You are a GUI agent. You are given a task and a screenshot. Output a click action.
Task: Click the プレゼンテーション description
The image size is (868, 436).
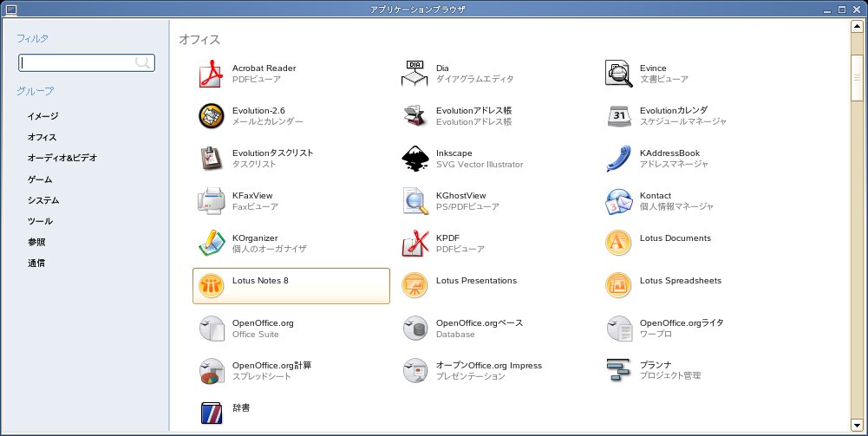[x=471, y=376]
